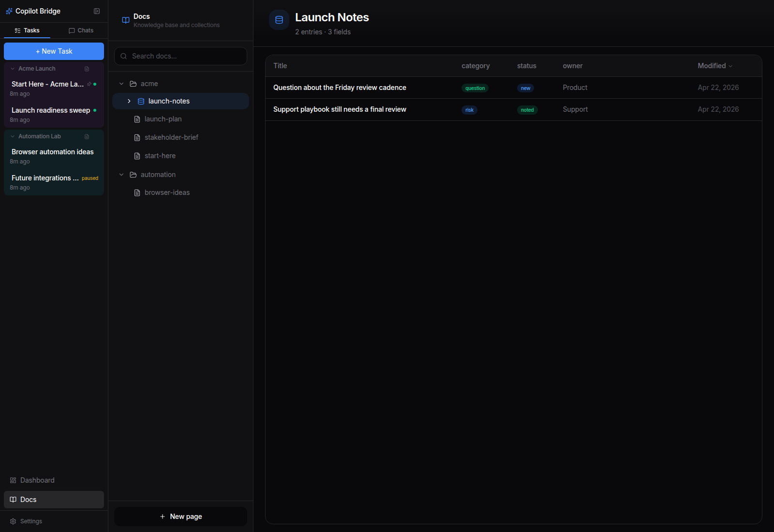Switch to the Tasks tab
The width and height of the screenshot is (774, 532).
point(27,30)
